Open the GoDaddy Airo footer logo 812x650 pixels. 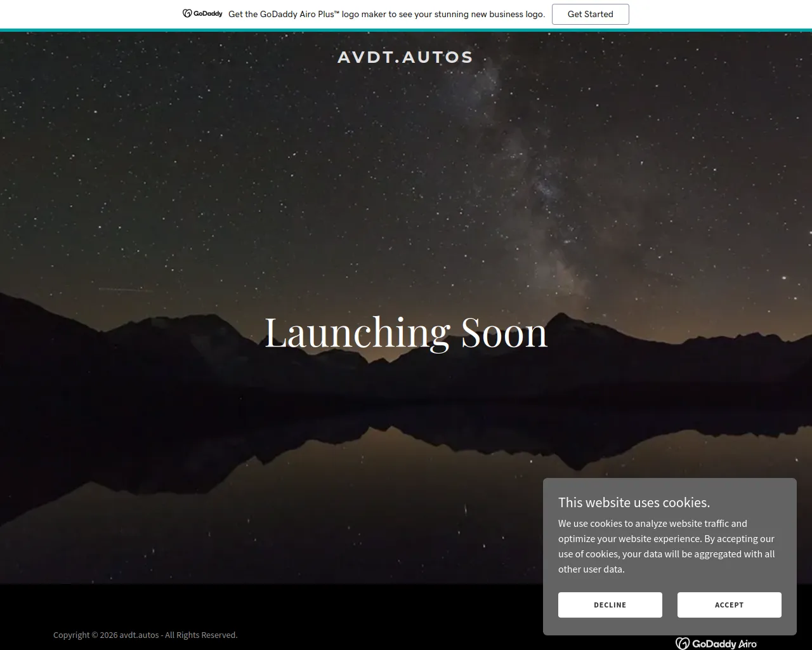pyautogui.click(x=716, y=644)
